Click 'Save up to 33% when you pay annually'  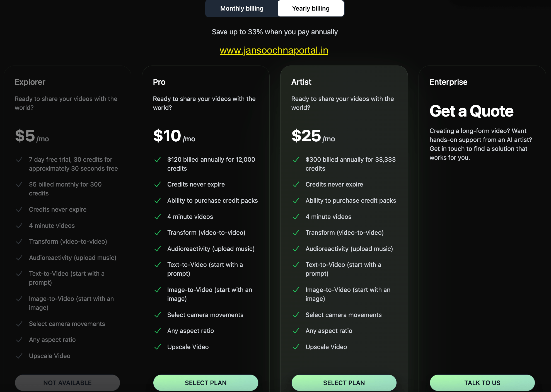coord(275,32)
